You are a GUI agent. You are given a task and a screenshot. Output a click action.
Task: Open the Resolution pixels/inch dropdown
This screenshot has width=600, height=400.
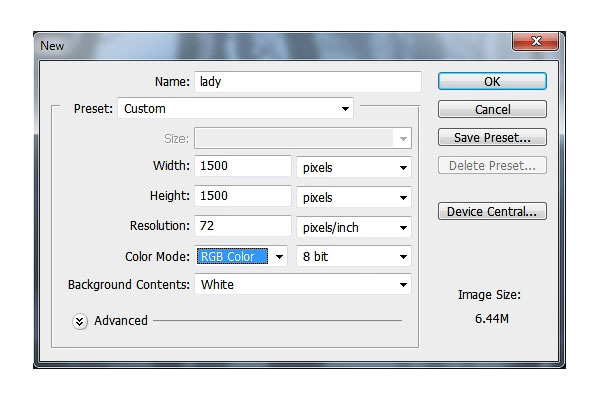[x=354, y=227]
